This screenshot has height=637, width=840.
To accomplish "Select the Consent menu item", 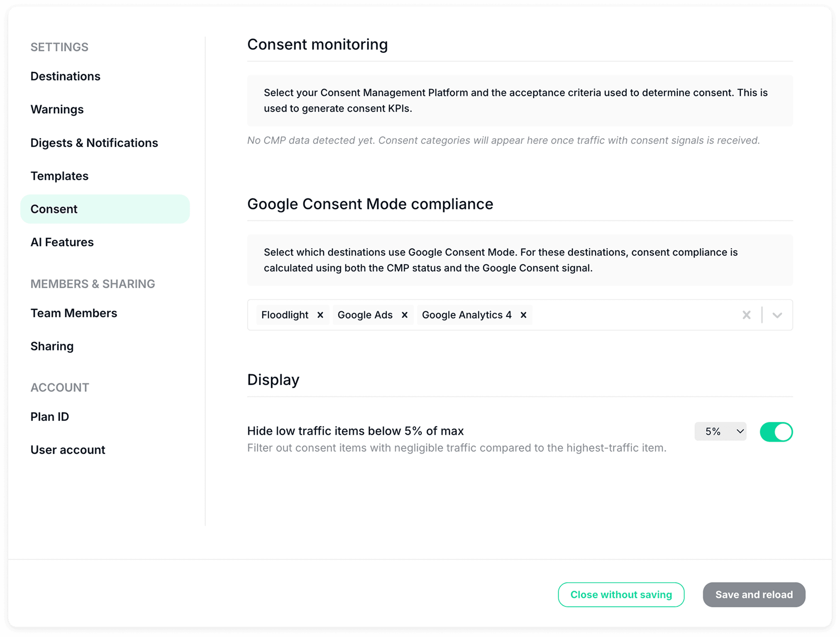I will click(x=54, y=209).
